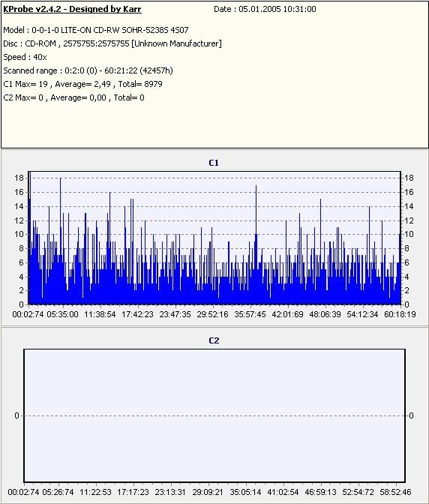Click the C2 axis label 35:05:14
The image size is (429, 504).
point(246,492)
